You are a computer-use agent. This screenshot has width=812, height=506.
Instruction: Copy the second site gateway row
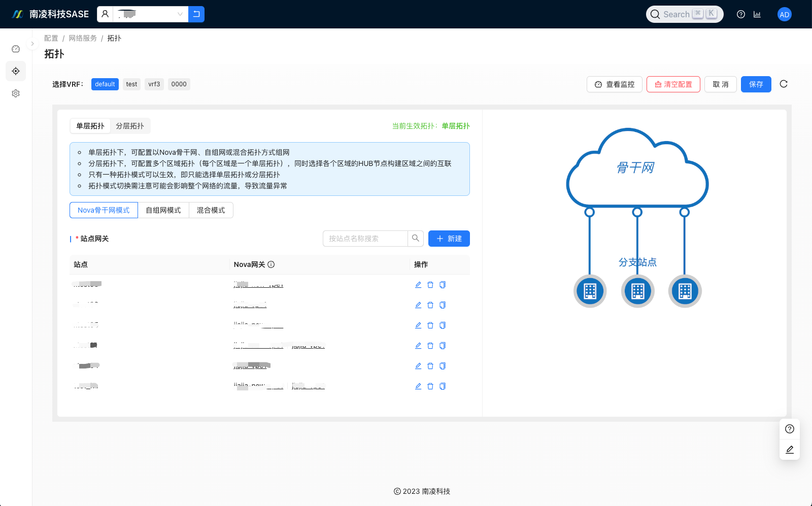pyautogui.click(x=443, y=305)
